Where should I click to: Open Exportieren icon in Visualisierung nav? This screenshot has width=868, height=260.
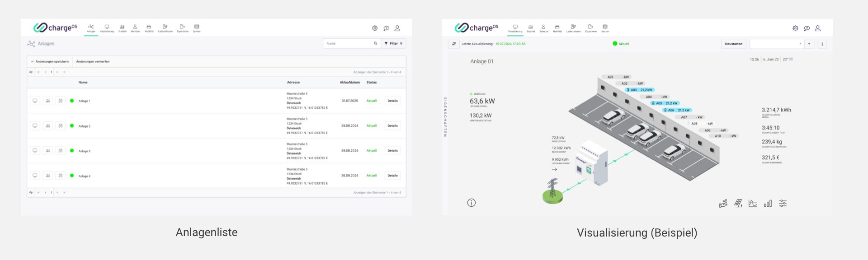(x=590, y=28)
